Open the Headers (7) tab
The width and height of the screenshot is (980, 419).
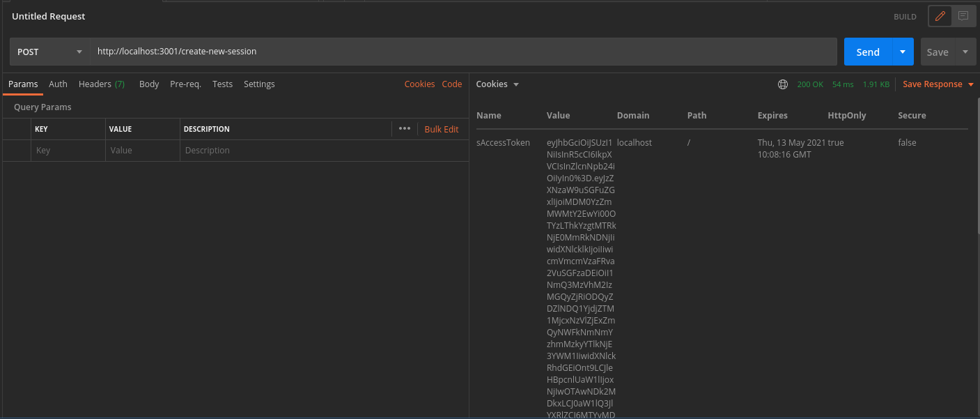tap(102, 84)
